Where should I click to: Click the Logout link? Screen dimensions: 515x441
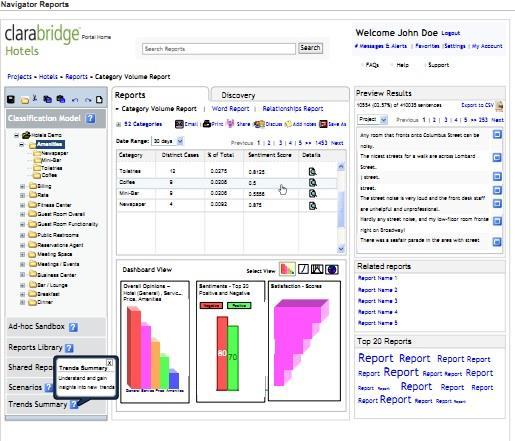pos(451,33)
